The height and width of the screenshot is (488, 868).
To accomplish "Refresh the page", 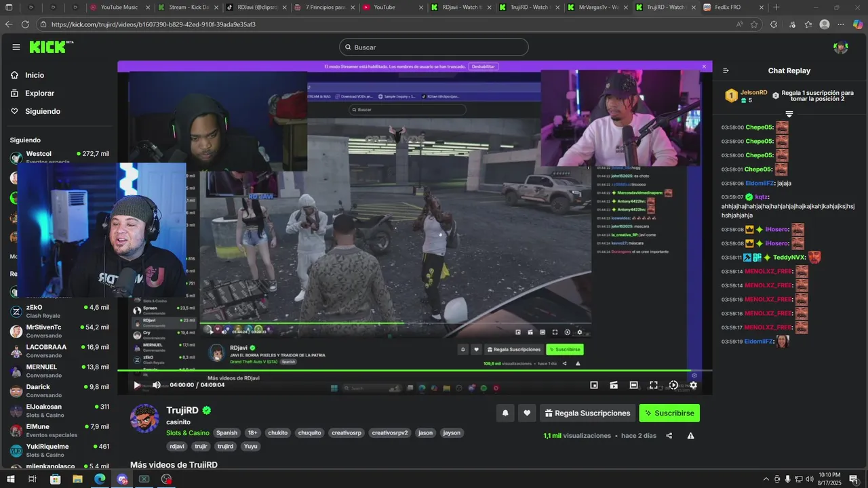I will pos(25,24).
